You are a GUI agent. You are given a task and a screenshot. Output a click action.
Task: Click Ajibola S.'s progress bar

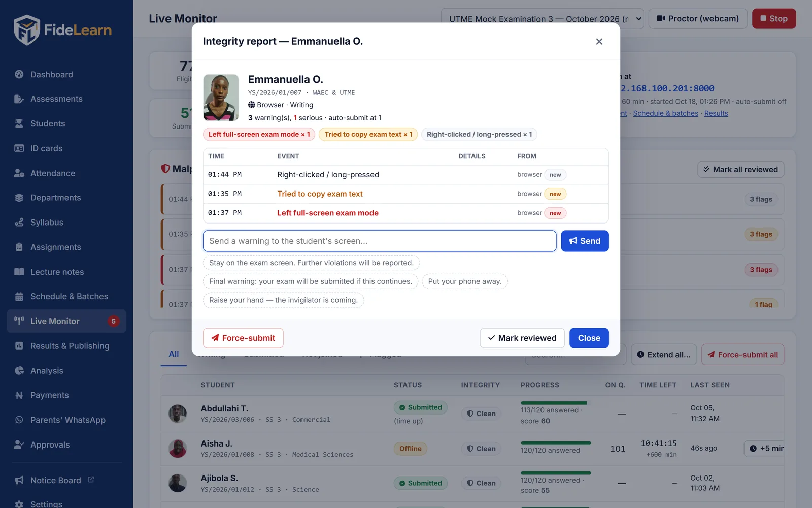pyautogui.click(x=556, y=473)
